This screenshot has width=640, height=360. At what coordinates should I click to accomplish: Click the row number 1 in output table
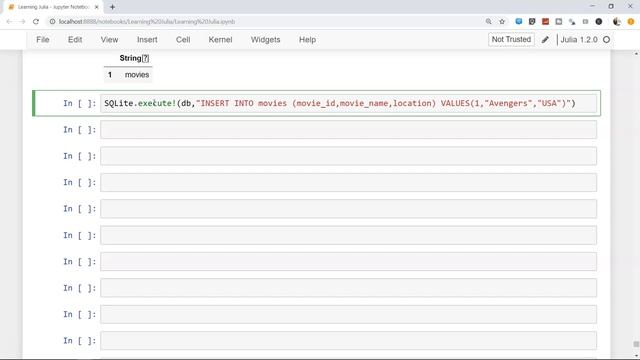(x=110, y=75)
